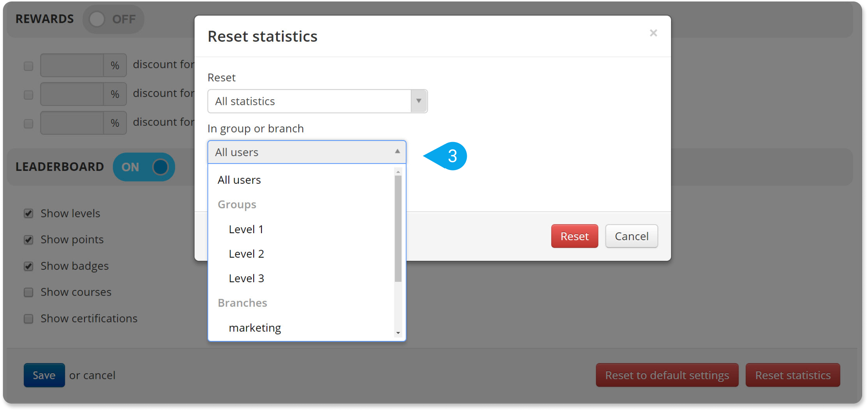Screen dimensions: 868x411
Task: Click the Save button
Action: tap(44, 375)
